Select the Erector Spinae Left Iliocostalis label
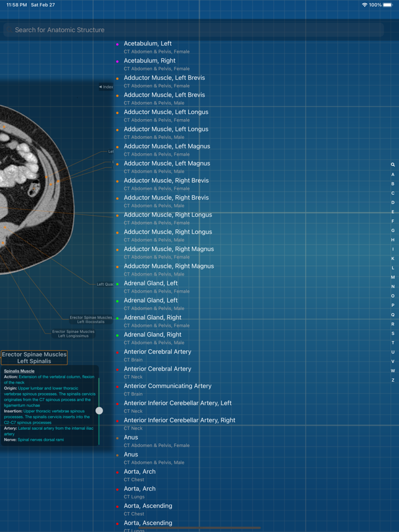Viewport: 399px width, 532px height. (x=91, y=320)
